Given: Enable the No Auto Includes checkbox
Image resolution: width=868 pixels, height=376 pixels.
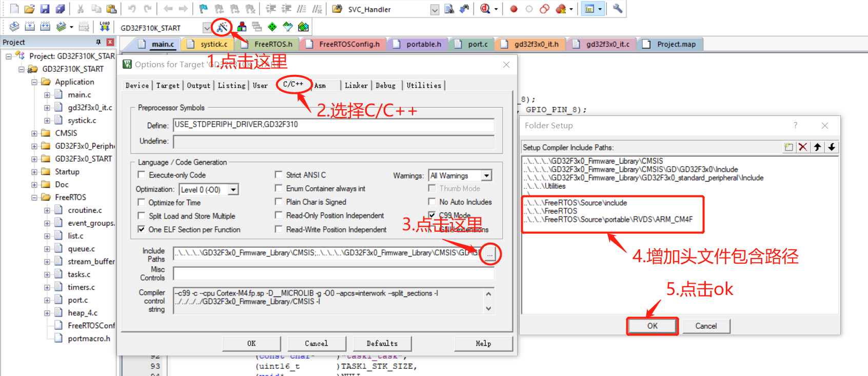Looking at the screenshot, I should click(x=432, y=202).
